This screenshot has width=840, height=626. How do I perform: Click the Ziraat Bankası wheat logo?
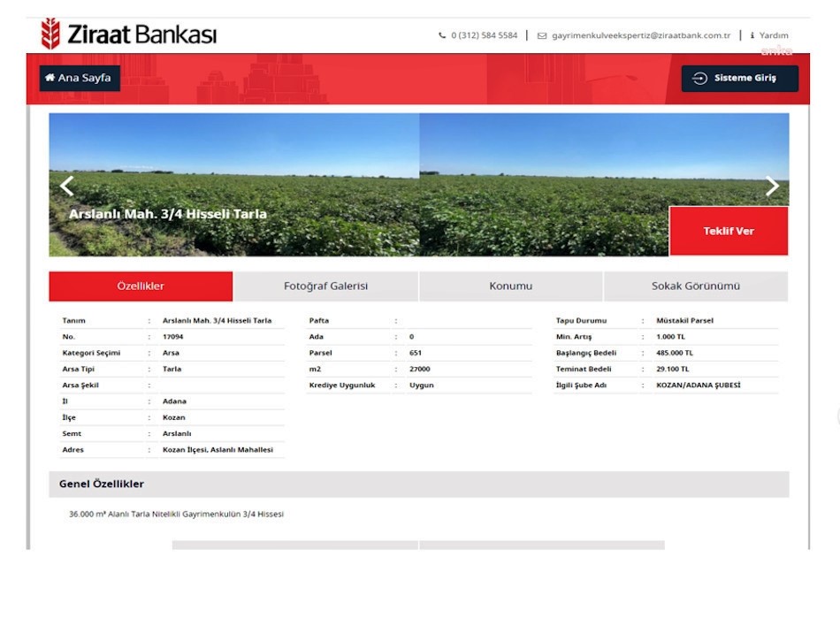click(51, 34)
